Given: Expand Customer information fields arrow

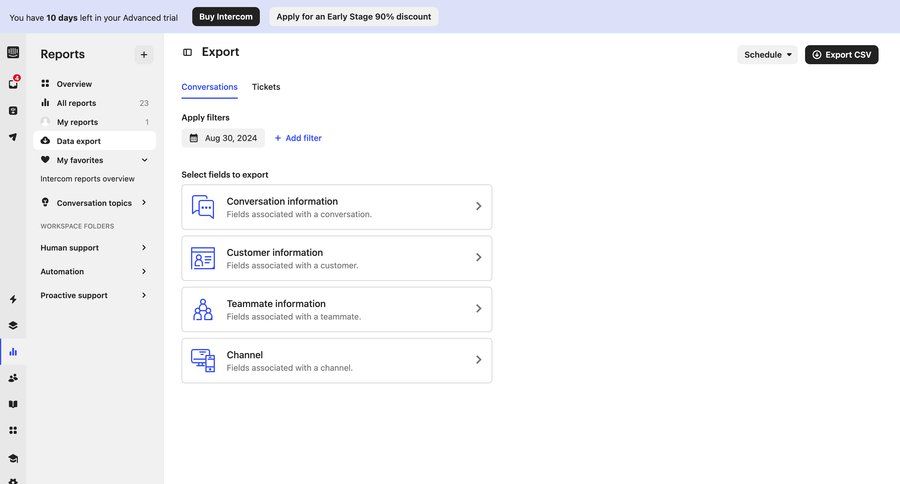Looking at the screenshot, I should [479, 257].
